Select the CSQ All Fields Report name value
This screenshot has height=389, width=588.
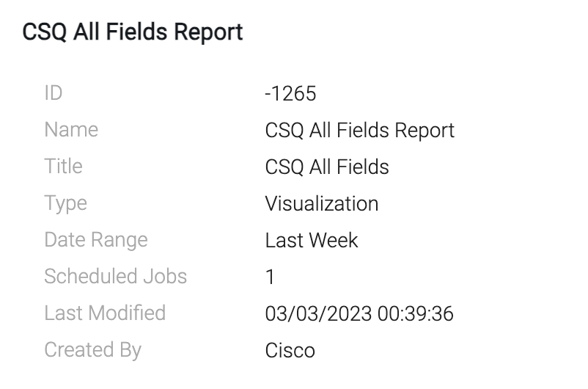click(359, 131)
